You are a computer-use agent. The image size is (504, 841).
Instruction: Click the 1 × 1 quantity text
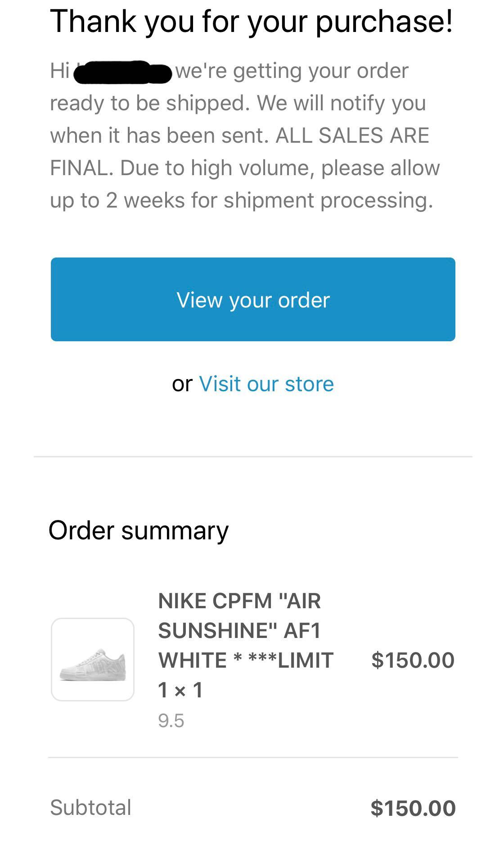pyautogui.click(x=180, y=690)
